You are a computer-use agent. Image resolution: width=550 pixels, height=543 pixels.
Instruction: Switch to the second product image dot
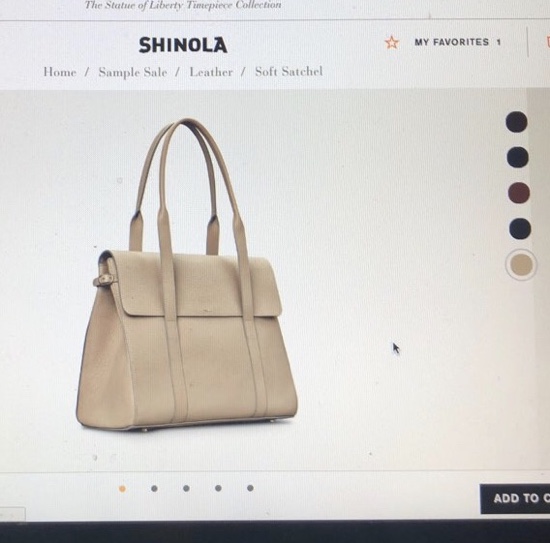pos(154,488)
